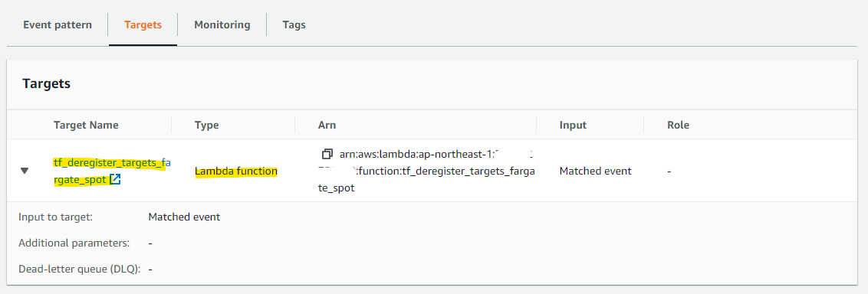868x294 pixels.
Task: Click the Target Name column header
Action: pos(86,125)
